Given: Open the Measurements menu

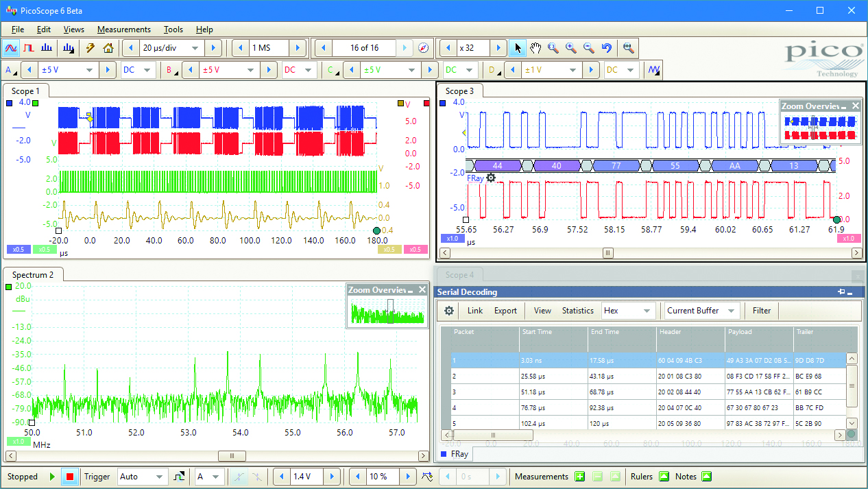Looking at the screenshot, I should click(x=124, y=29).
